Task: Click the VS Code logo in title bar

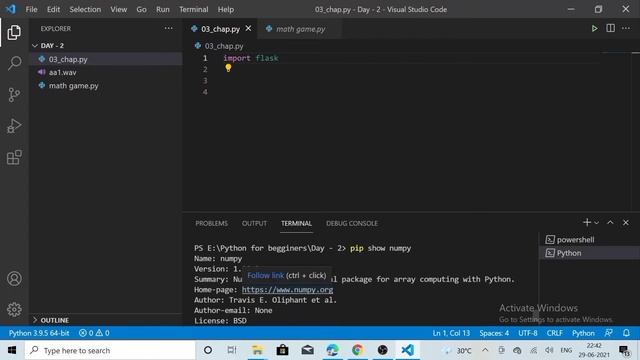Action: pyautogui.click(x=11, y=9)
